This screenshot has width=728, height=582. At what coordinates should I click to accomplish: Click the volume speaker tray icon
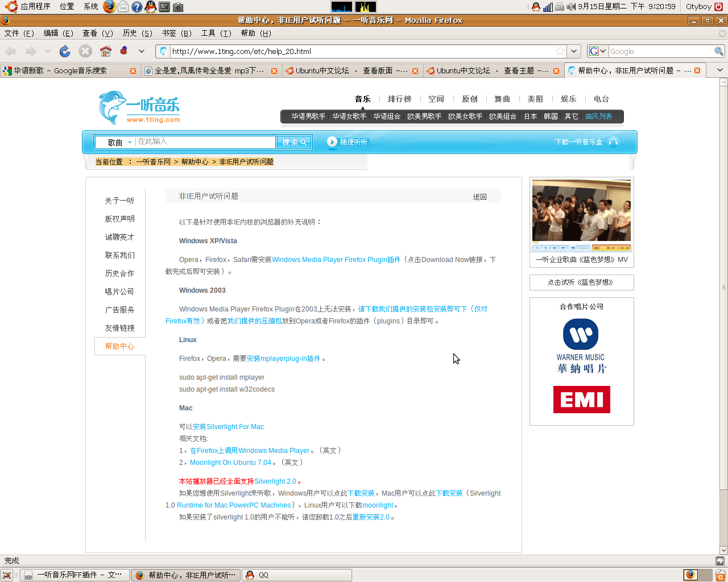tap(571, 7)
